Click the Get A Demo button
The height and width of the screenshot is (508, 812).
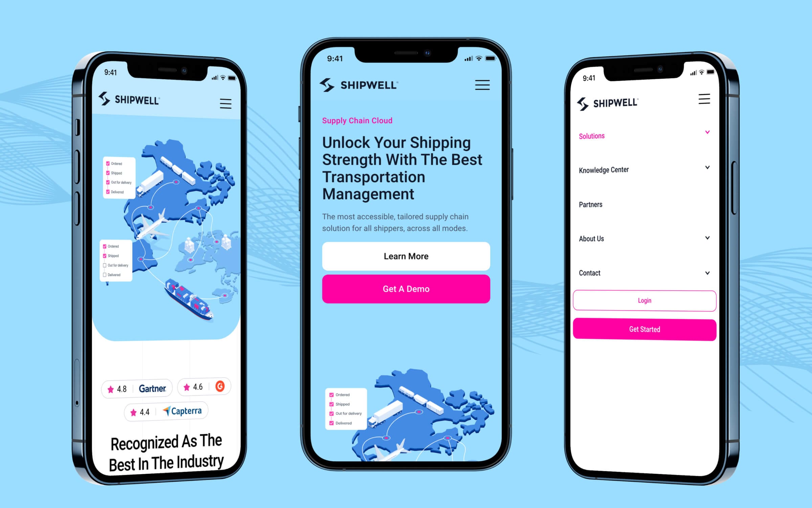[x=406, y=289]
